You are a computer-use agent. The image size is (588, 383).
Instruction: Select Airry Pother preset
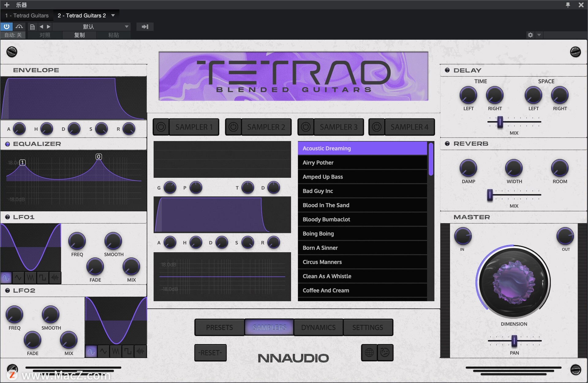click(x=362, y=163)
